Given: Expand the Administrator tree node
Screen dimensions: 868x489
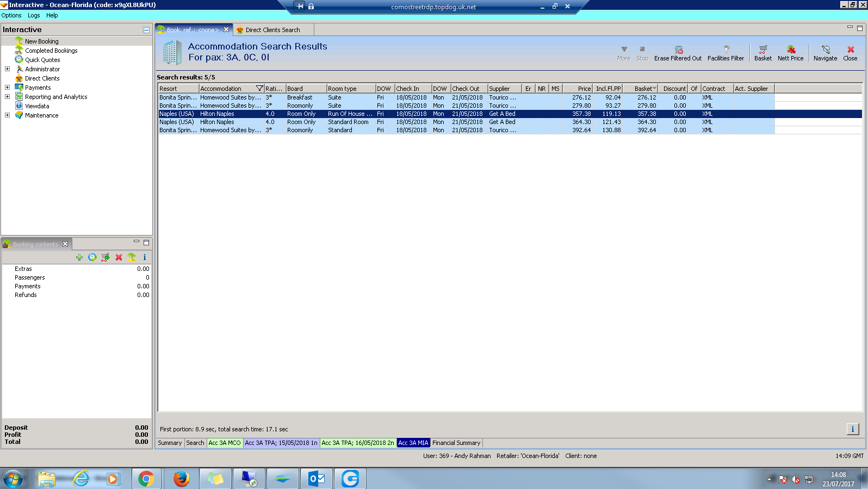Looking at the screenshot, I should coord(7,69).
